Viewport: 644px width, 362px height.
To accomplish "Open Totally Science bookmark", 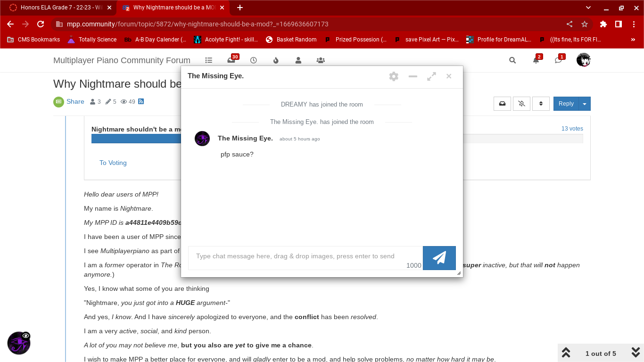I will (92, 40).
